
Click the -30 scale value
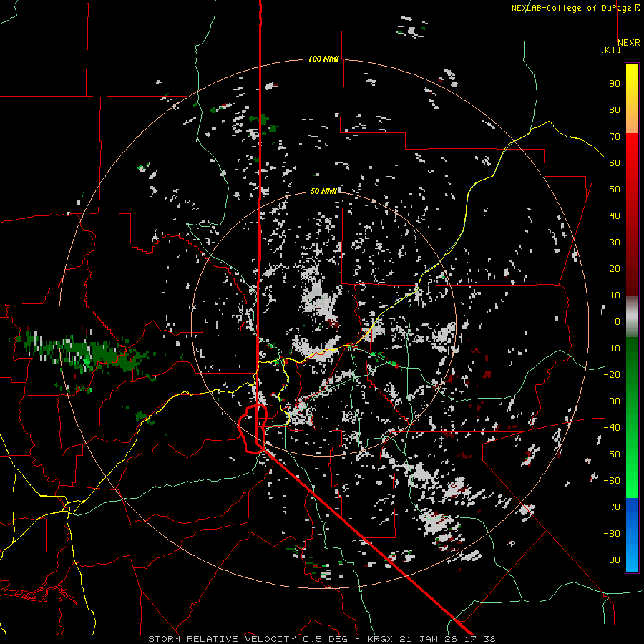pos(612,401)
